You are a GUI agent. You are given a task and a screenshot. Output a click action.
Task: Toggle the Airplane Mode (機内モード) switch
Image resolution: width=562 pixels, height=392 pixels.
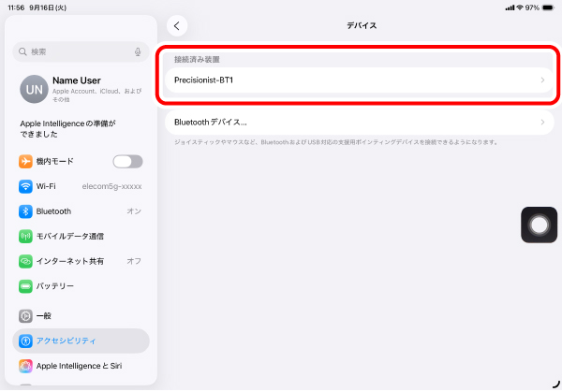[127, 162]
